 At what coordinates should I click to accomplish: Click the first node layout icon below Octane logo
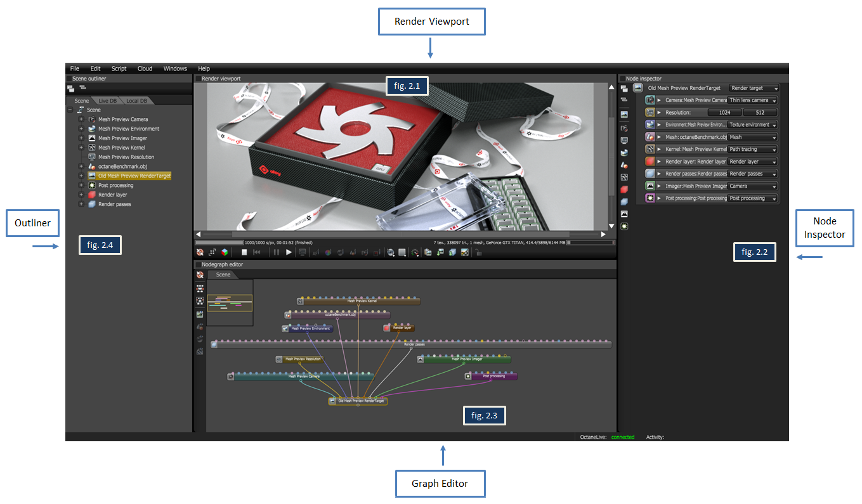(x=200, y=288)
